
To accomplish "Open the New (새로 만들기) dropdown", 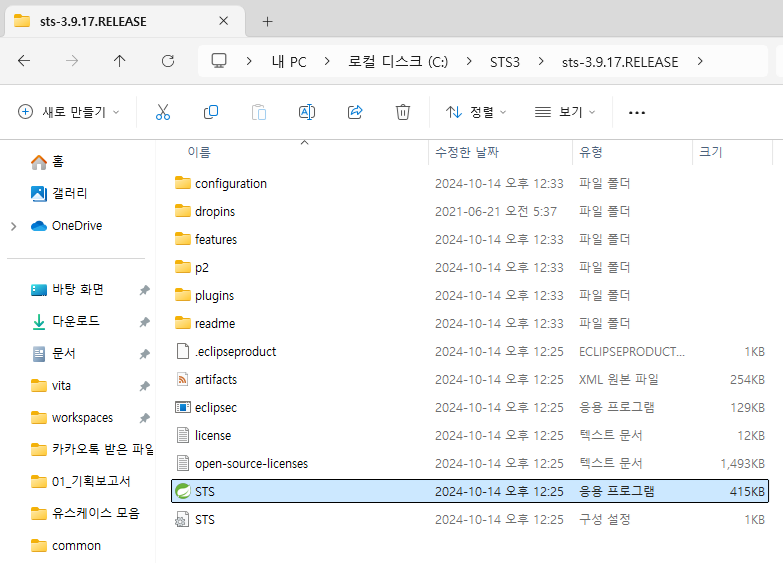I will [x=68, y=112].
